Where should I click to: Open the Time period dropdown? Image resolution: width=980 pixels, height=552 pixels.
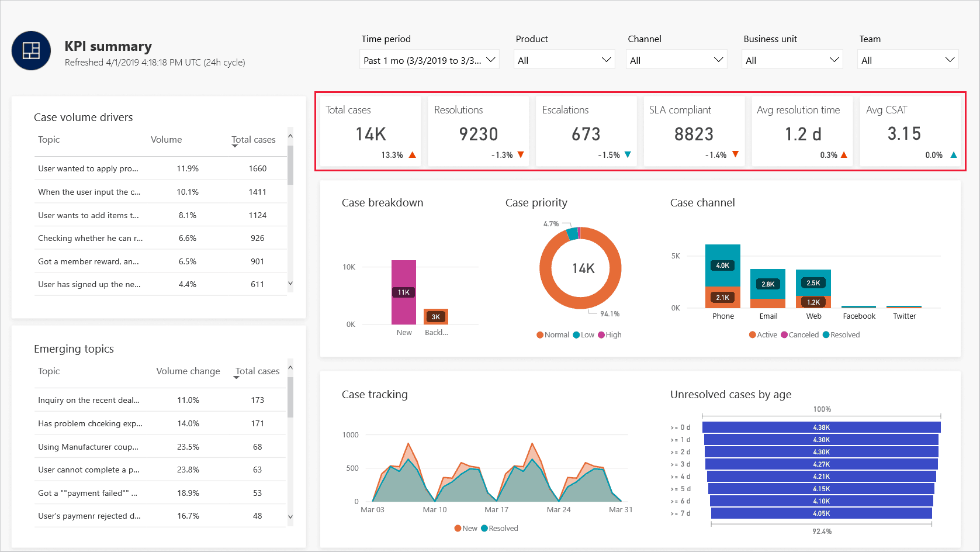click(430, 60)
